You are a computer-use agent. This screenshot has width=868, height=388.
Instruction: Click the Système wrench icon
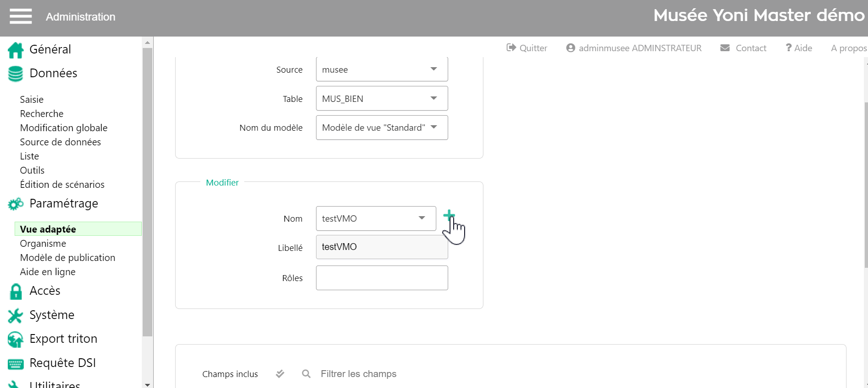tap(16, 315)
